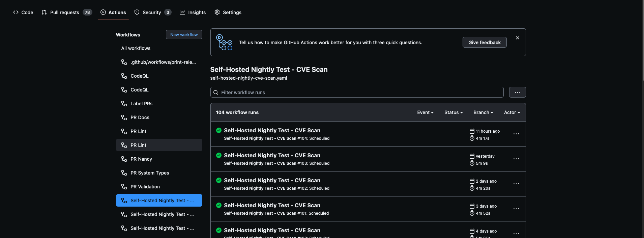Open the PR Nancy workflow
Screen dimensions: 644x238
[x=159, y=159]
